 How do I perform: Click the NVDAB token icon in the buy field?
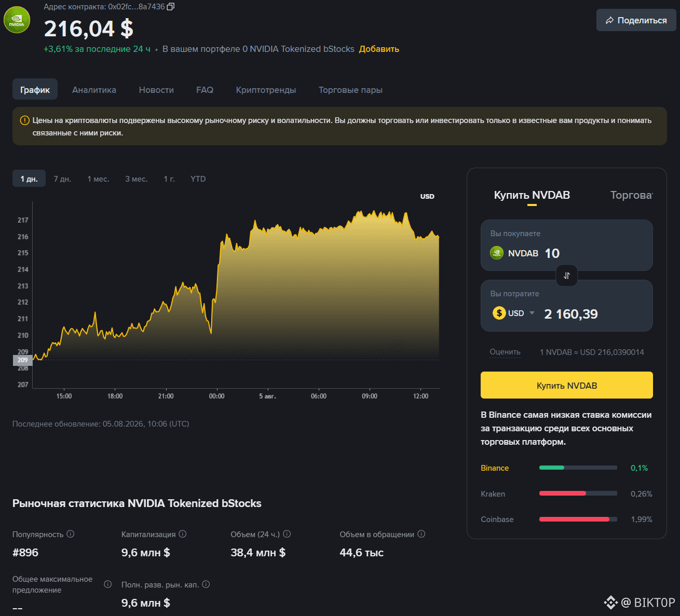(497, 253)
